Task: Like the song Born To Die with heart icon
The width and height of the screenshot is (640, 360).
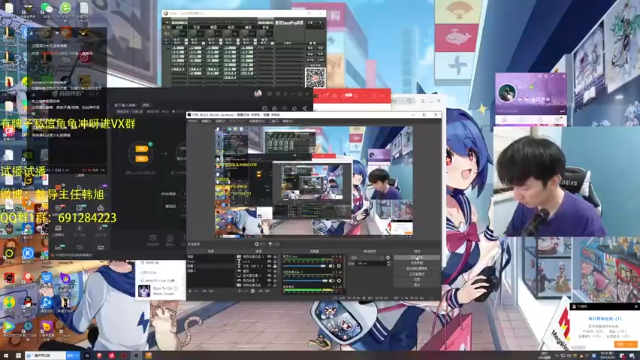Action: [176, 289]
